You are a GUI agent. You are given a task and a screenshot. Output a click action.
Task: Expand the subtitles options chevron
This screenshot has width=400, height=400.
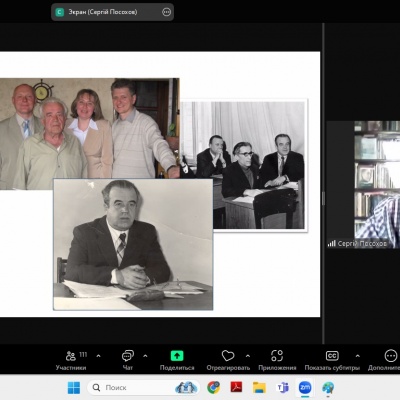tap(357, 356)
